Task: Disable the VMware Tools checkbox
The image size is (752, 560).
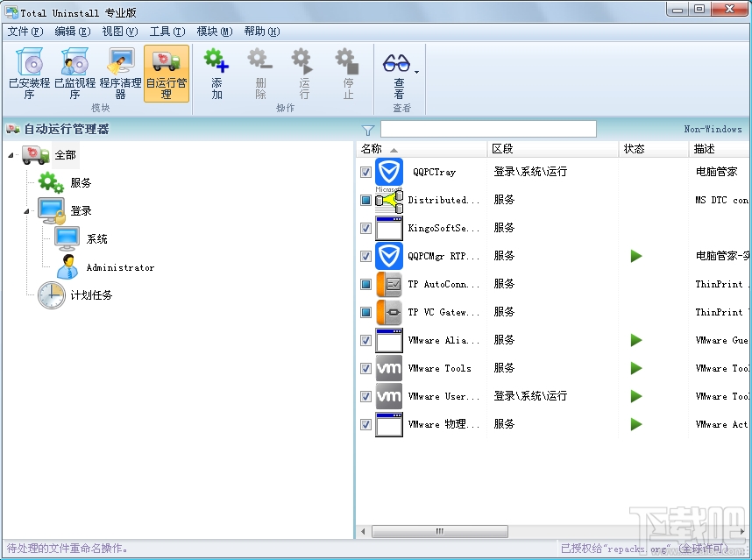Action: (x=365, y=368)
